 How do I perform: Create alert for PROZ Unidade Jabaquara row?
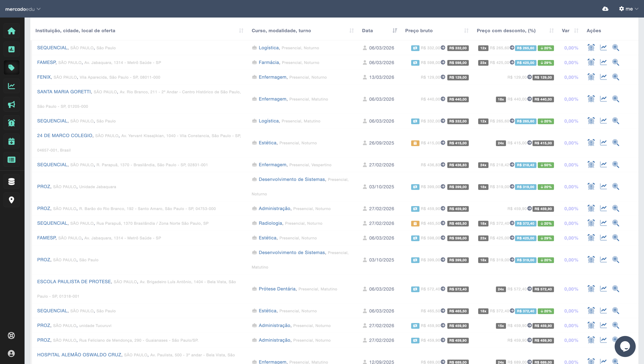click(x=591, y=187)
